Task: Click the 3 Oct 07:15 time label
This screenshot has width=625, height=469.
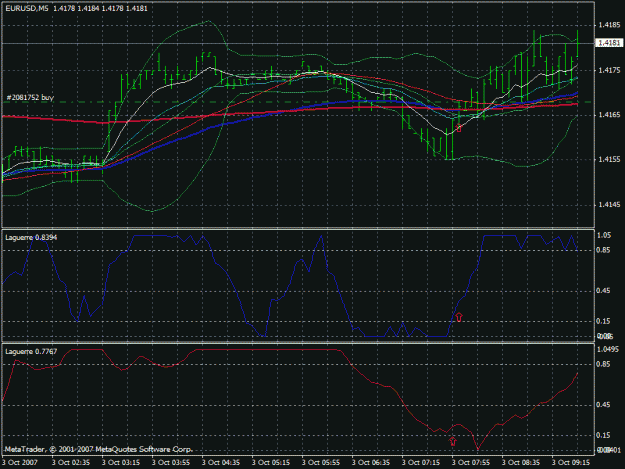Action: [x=421, y=462]
